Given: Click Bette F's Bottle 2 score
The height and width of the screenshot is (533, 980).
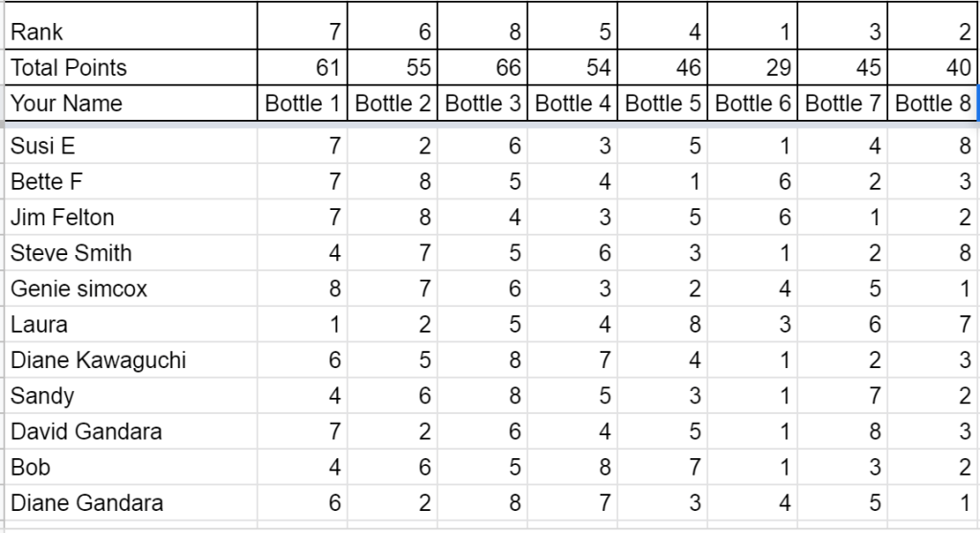Looking at the screenshot, I should [x=393, y=182].
